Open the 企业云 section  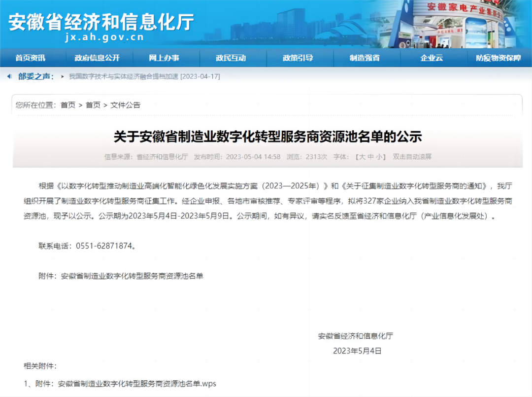[433, 58]
